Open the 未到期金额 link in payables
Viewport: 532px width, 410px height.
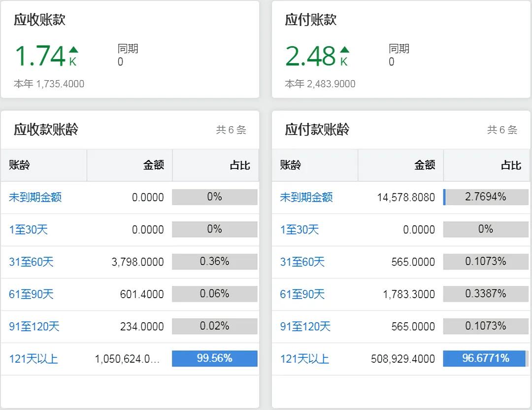click(x=306, y=197)
